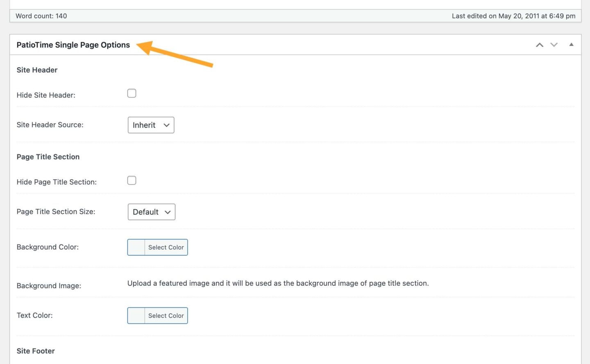Click the Page Title Section heading
The image size is (590, 364).
coord(48,156)
